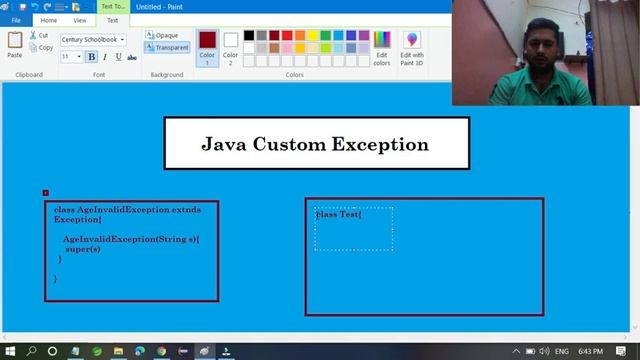Image resolution: width=640 pixels, height=360 pixels.
Task: Toggle Strikethrough text formatting
Action: click(132, 57)
